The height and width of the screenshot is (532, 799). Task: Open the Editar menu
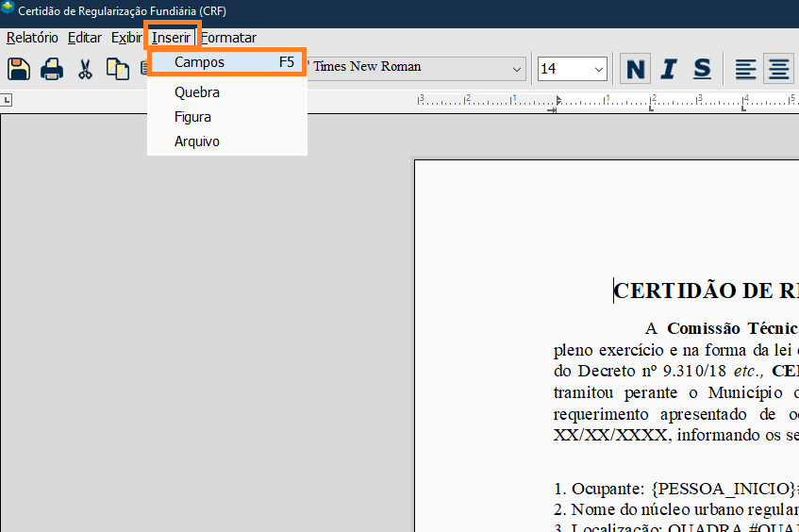[x=85, y=38]
